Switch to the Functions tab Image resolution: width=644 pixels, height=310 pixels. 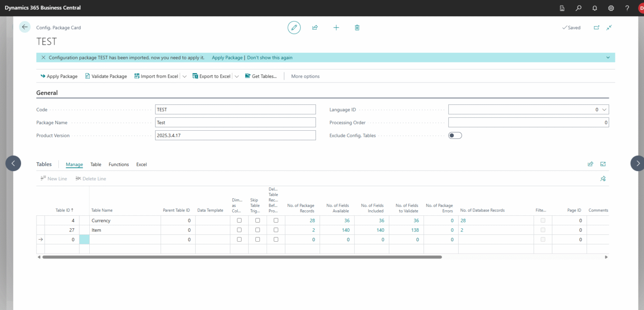[118, 164]
